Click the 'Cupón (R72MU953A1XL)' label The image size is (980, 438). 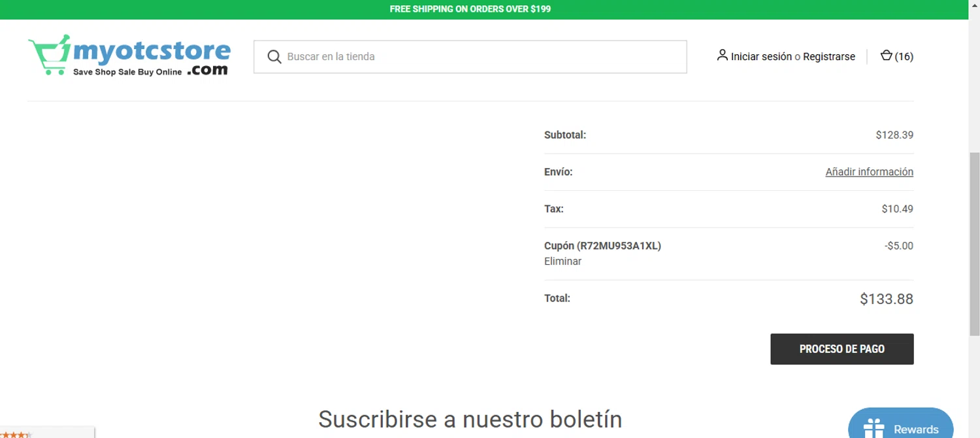tap(602, 246)
